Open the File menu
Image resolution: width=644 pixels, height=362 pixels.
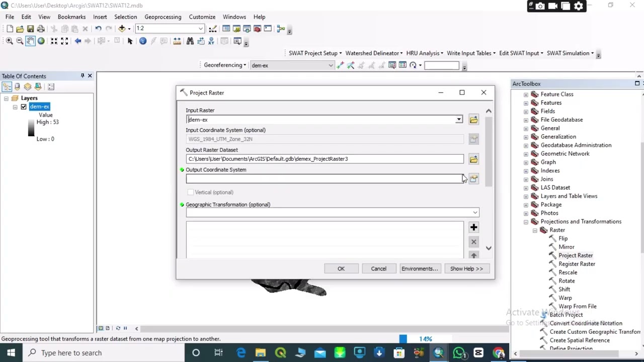(10, 17)
